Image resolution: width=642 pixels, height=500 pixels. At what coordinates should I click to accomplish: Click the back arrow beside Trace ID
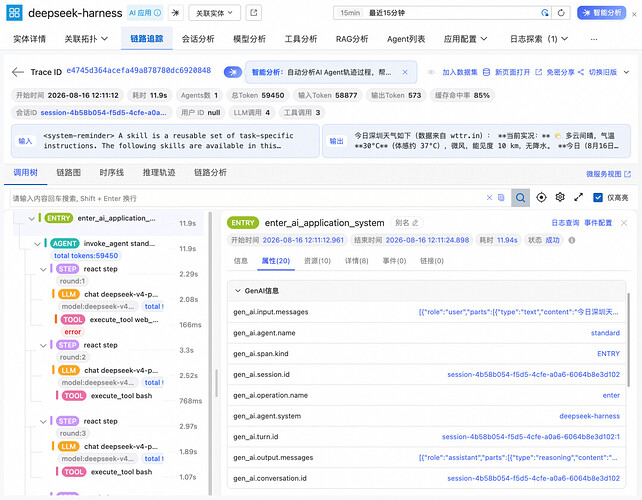click(x=18, y=72)
